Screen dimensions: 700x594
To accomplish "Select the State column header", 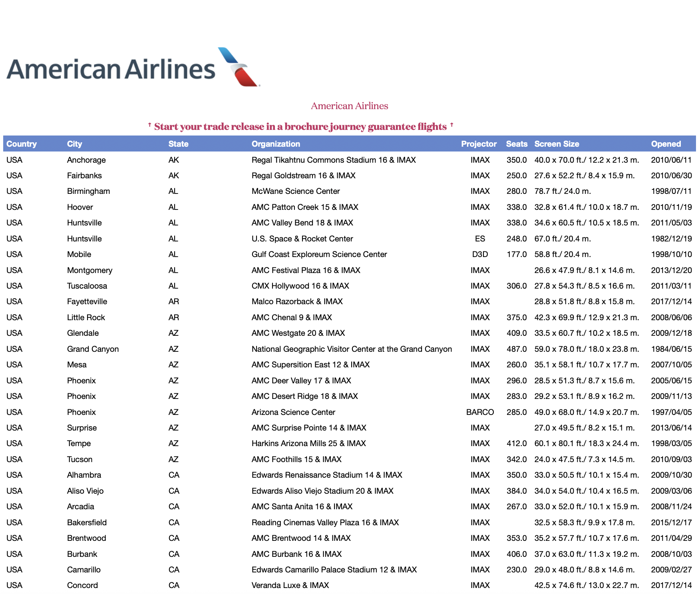I will [178, 144].
